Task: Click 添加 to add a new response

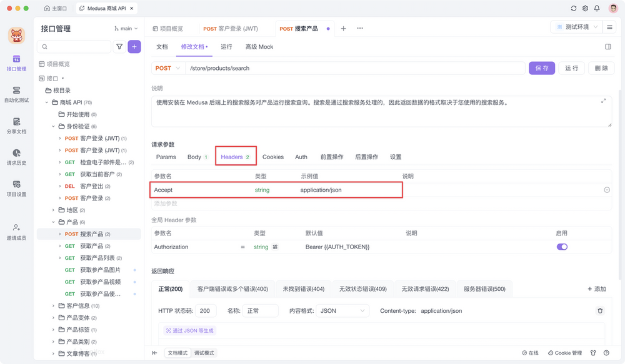Action: point(597,288)
